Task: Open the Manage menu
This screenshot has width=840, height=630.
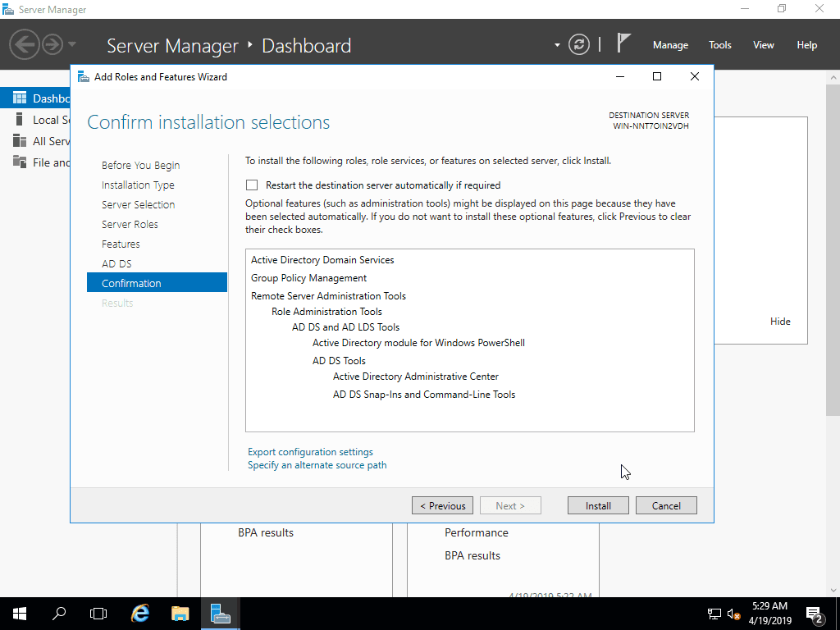Action: point(670,45)
